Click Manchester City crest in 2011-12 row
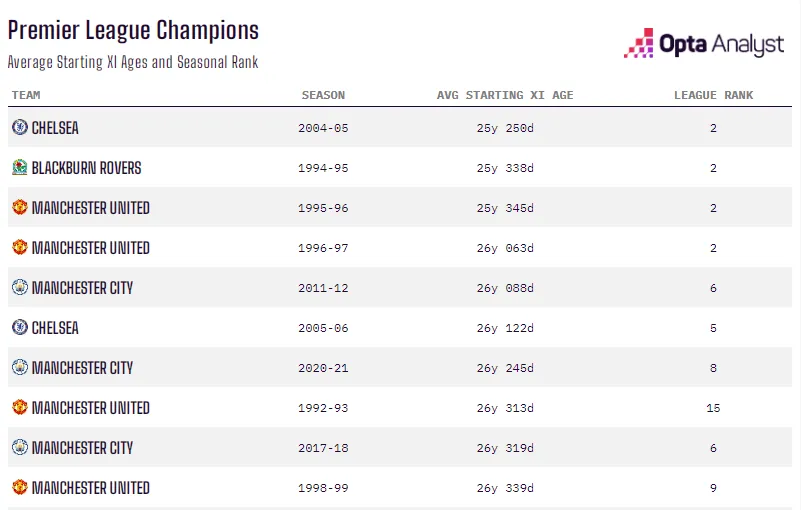Image resolution: width=801 pixels, height=510 pixels. (19, 288)
